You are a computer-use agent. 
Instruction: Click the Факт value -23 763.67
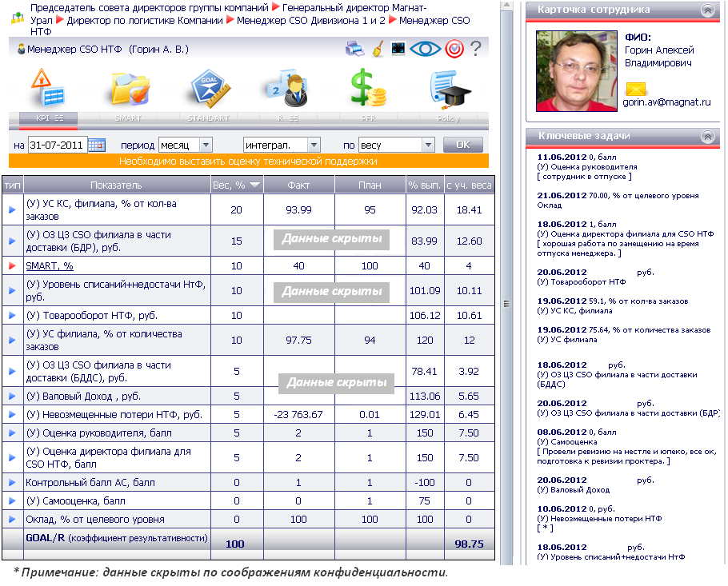pos(298,415)
